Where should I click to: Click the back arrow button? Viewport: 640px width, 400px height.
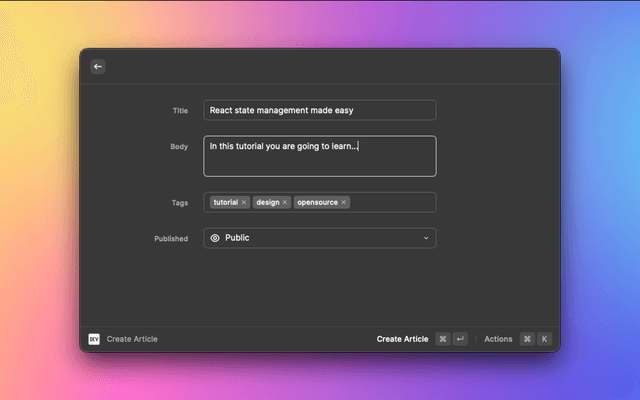click(97, 66)
